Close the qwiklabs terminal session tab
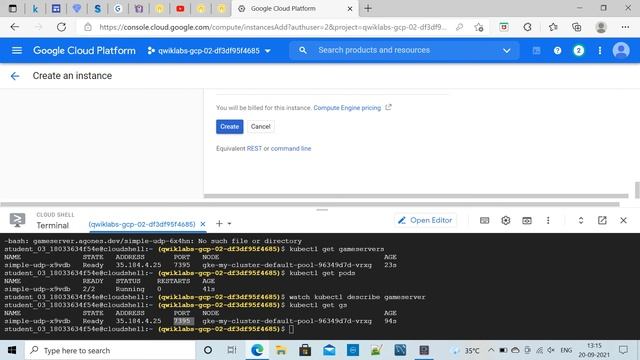640x360 pixels. (x=202, y=224)
